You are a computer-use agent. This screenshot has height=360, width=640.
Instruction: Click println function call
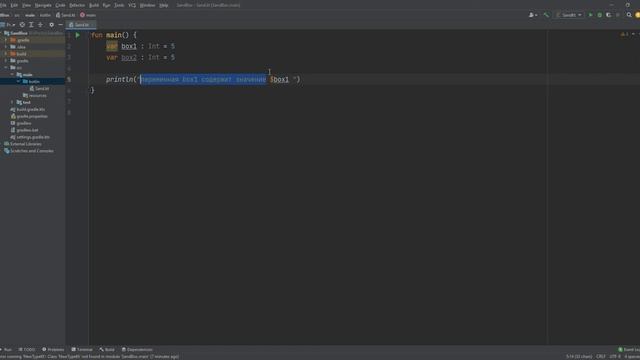click(x=120, y=79)
